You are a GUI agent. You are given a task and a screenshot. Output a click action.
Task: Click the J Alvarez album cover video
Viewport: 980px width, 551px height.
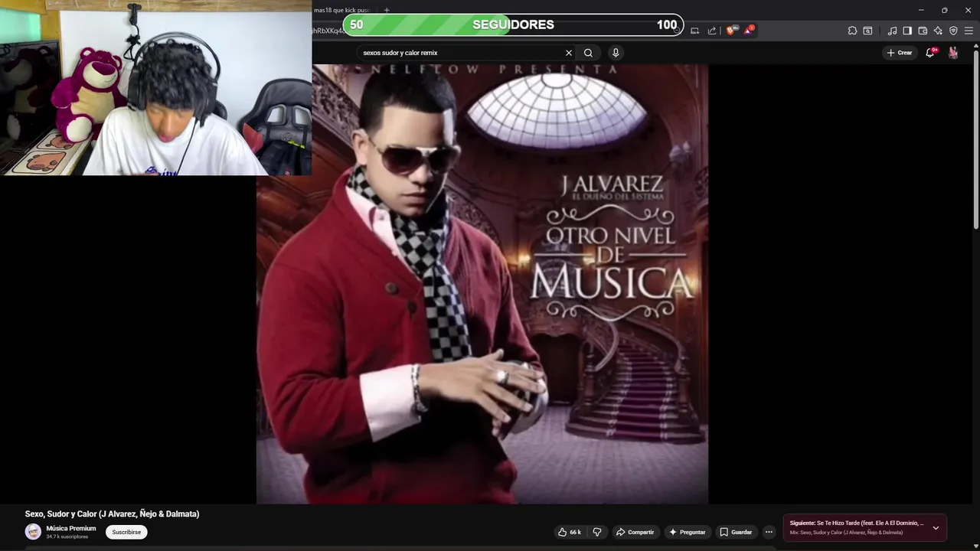482,284
